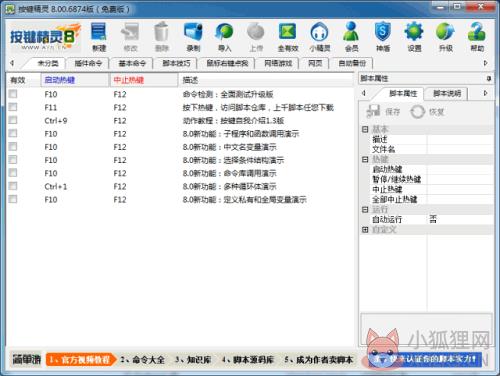Select the 脚本属性 tab
Screen dimensions: 500x376
point(403,94)
